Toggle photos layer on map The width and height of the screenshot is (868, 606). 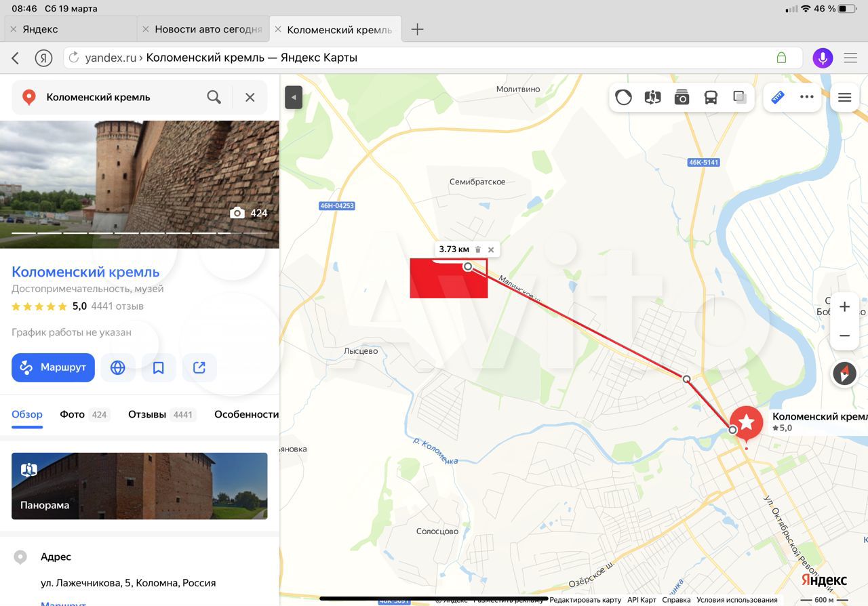pos(682,97)
